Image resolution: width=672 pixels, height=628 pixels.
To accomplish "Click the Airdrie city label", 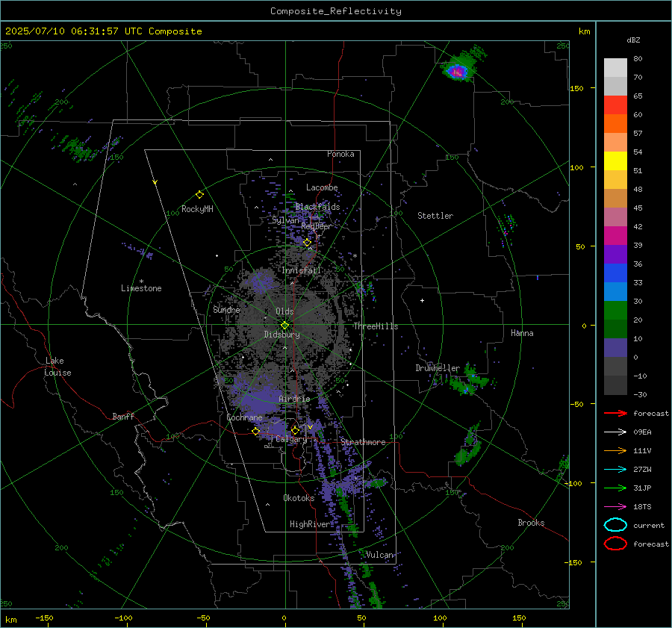I will pos(294,399).
